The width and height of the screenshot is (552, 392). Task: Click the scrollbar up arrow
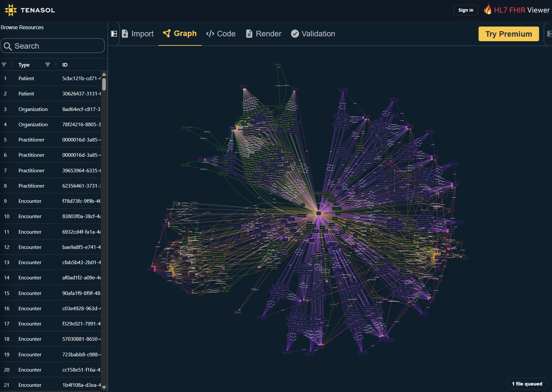(x=104, y=75)
